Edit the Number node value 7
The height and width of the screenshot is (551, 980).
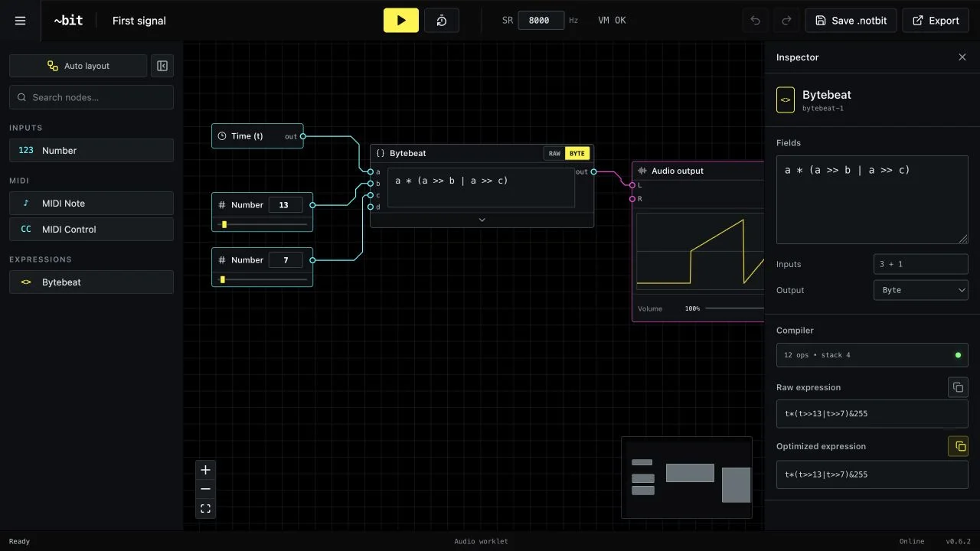286,260
